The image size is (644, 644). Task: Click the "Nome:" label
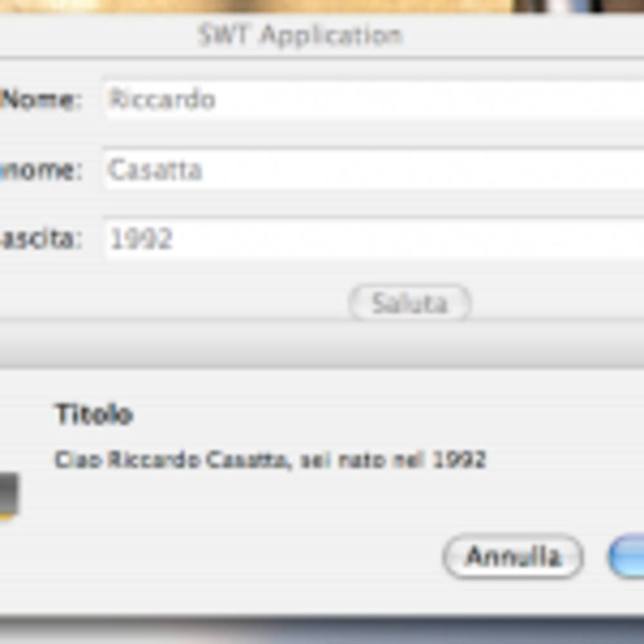coord(41,99)
